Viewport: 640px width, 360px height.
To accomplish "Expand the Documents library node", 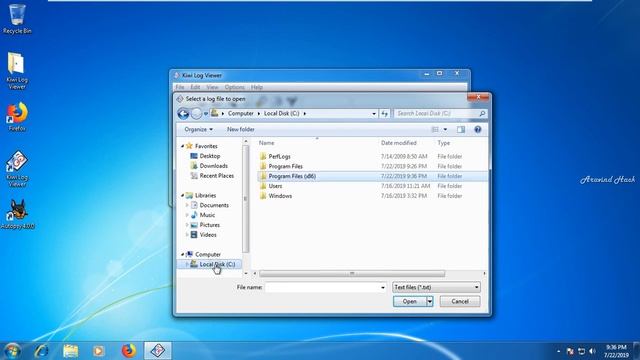I will pyautogui.click(x=187, y=205).
